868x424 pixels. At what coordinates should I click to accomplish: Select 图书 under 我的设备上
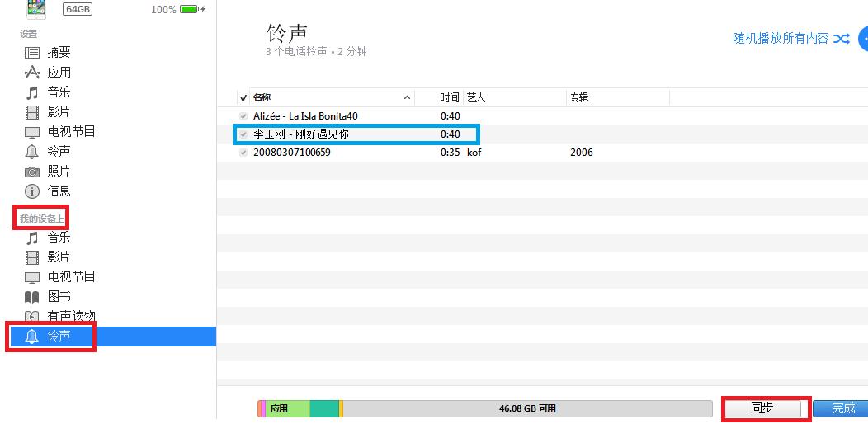(x=59, y=297)
